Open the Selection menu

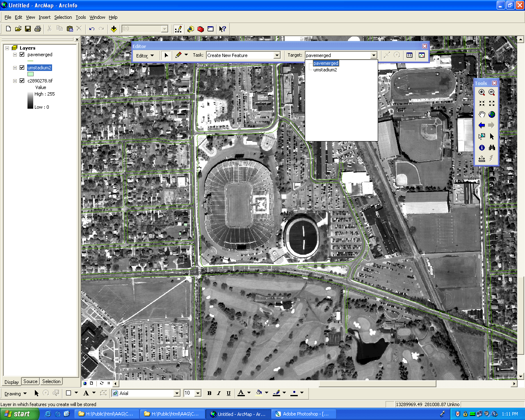point(63,17)
